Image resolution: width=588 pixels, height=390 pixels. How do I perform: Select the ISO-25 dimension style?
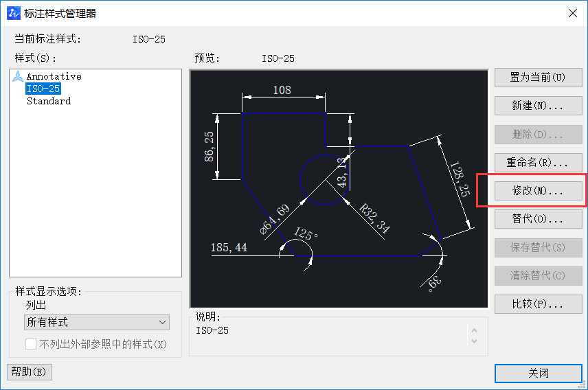(x=43, y=89)
